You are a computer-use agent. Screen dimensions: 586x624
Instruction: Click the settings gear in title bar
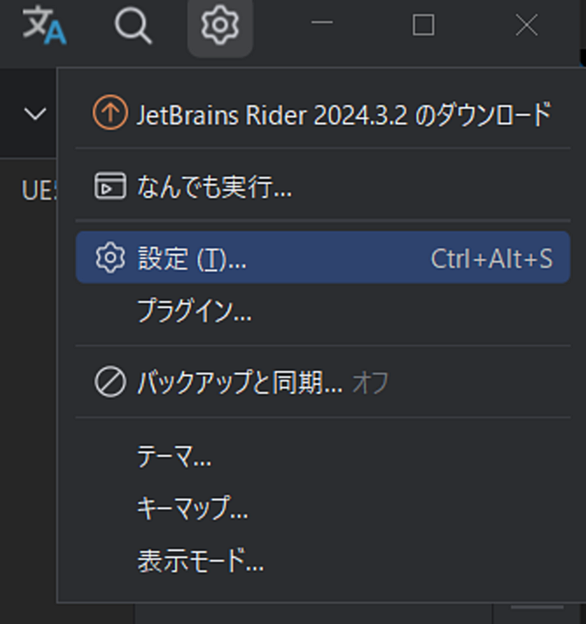coord(220,26)
